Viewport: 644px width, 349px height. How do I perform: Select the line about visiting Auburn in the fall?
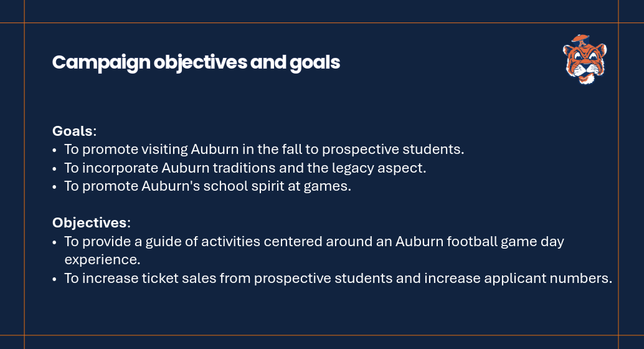click(x=264, y=150)
